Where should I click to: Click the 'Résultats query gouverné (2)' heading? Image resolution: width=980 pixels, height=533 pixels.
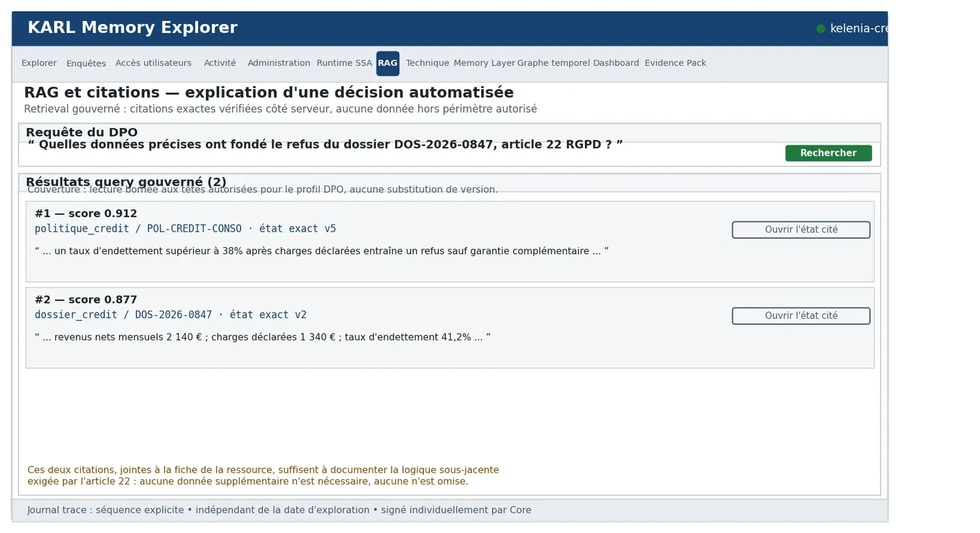(x=126, y=182)
